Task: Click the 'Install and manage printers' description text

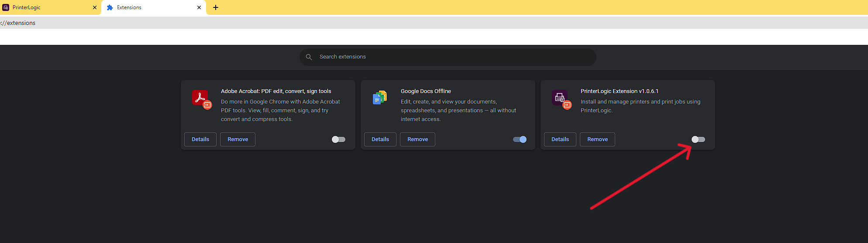Action: click(x=641, y=106)
